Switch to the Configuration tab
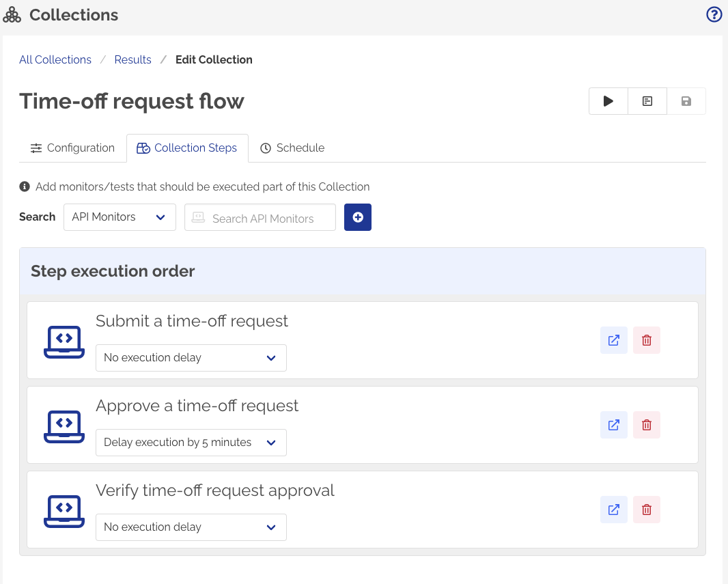This screenshot has height=584, width=728. pos(72,148)
